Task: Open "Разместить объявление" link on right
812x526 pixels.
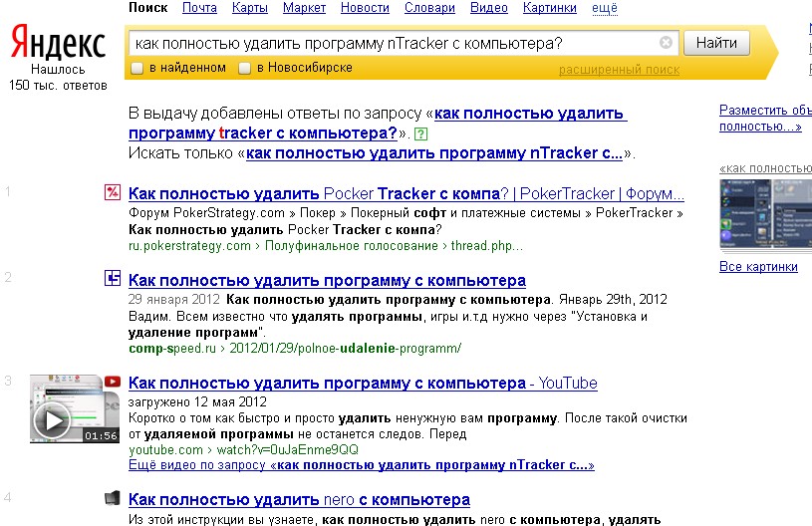Action: (765, 118)
